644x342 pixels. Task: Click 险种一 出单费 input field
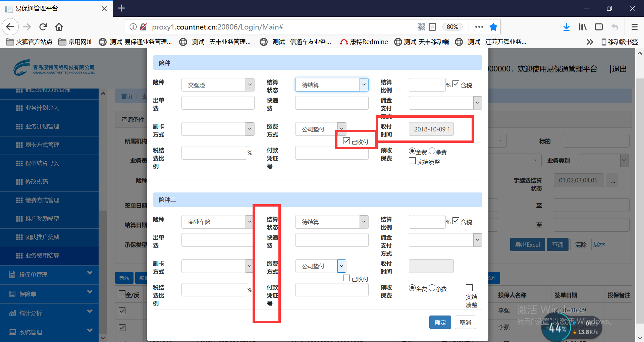coord(218,103)
